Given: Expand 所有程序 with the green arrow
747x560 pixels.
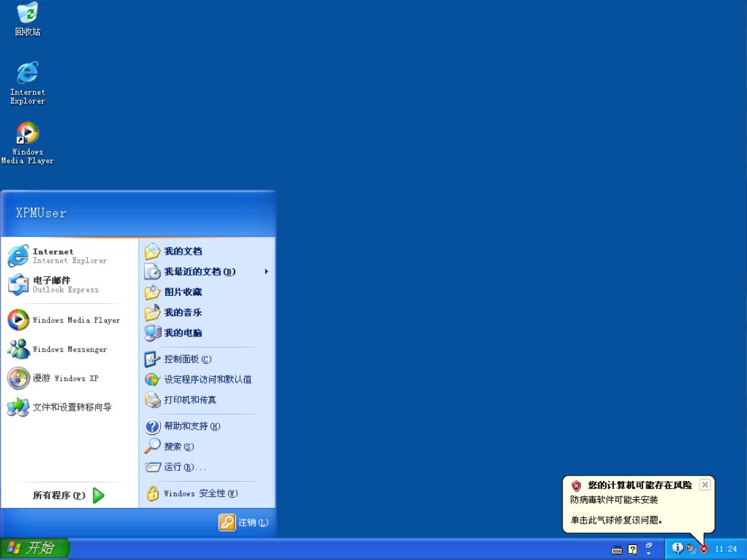Looking at the screenshot, I should (98, 495).
